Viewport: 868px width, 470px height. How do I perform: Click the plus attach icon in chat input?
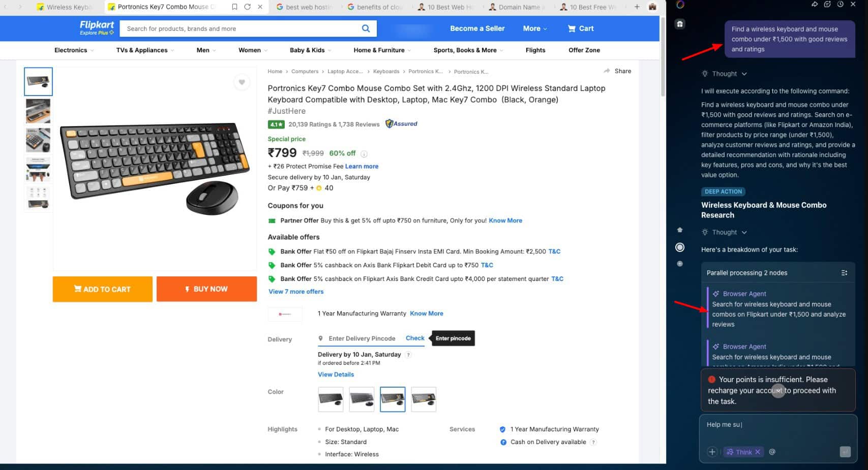coord(712,452)
